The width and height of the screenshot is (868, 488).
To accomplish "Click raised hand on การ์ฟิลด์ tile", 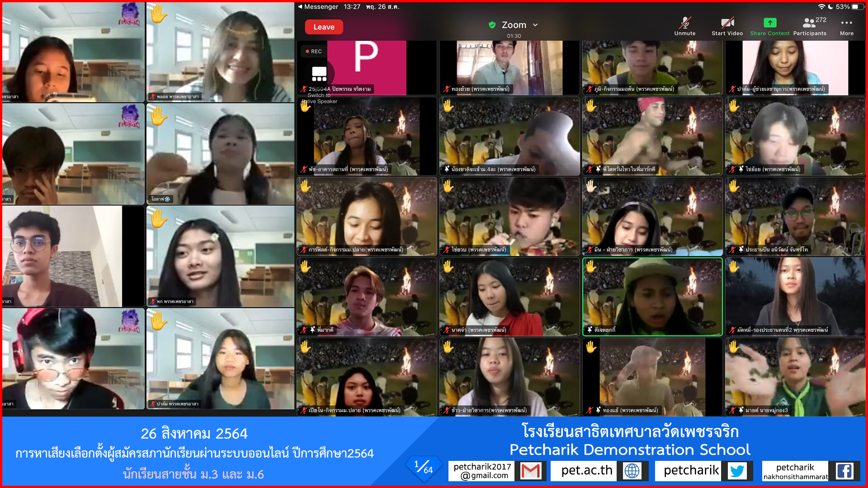I will [306, 186].
